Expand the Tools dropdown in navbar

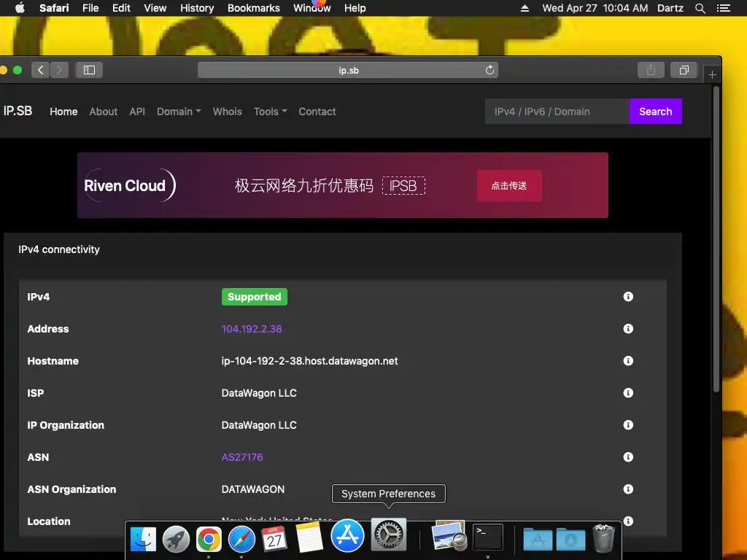click(x=270, y=112)
